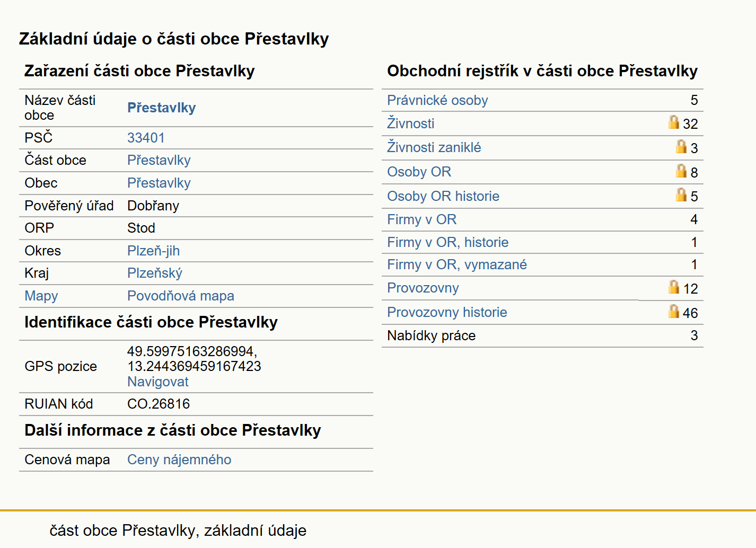
Task: Click the PSČ link 33401
Action: point(146,138)
